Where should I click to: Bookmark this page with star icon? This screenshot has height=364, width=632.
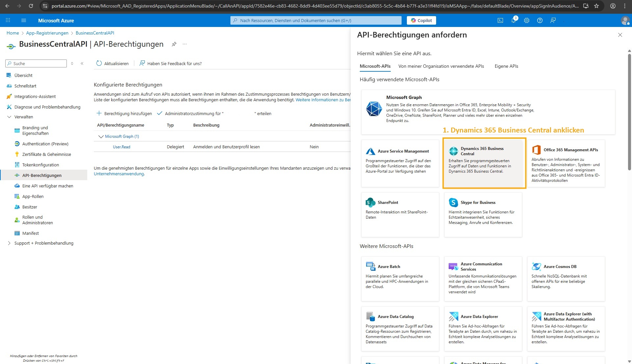click(x=596, y=6)
